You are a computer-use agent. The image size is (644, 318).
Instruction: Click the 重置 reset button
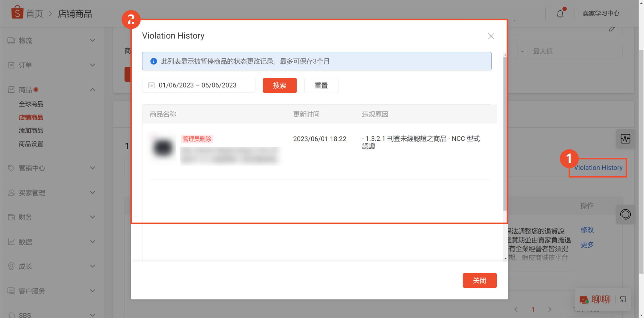tap(321, 85)
